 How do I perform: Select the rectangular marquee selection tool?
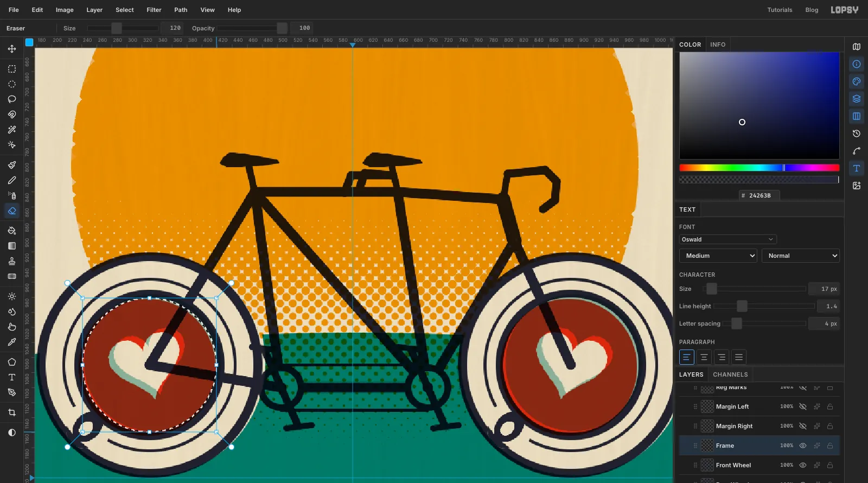tap(12, 69)
